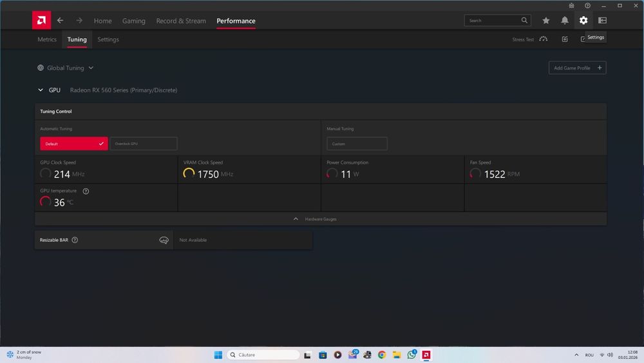Open Task View on the taskbar
This screenshot has height=363, width=644.
coord(308,355)
